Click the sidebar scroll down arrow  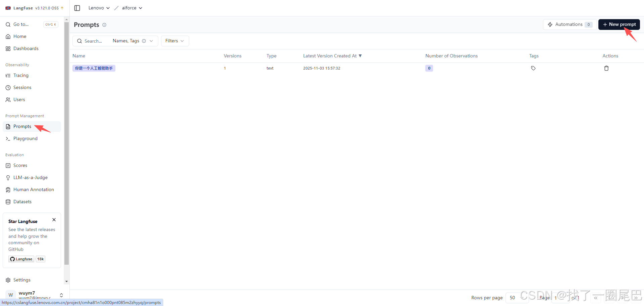coord(66,281)
